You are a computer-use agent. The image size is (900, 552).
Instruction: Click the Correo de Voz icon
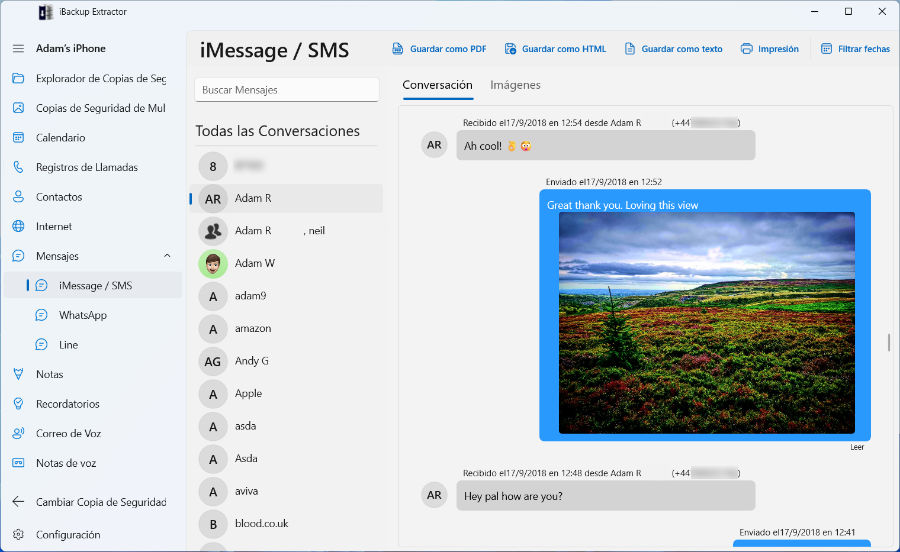click(x=18, y=433)
